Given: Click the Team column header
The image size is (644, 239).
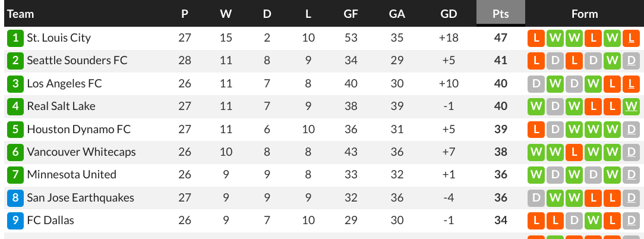Looking at the screenshot, I should (x=21, y=14).
